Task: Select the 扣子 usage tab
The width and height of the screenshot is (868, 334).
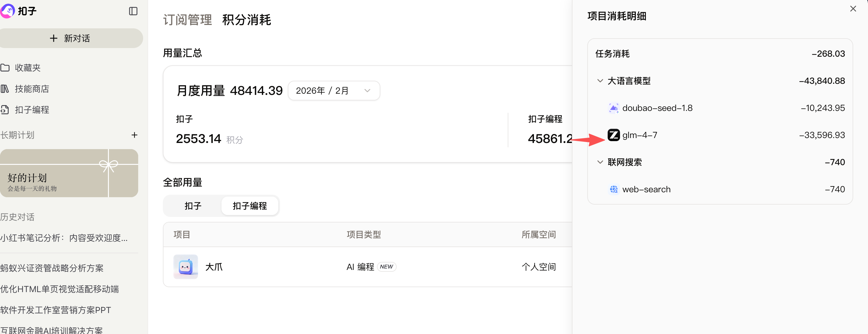Action: (193, 206)
